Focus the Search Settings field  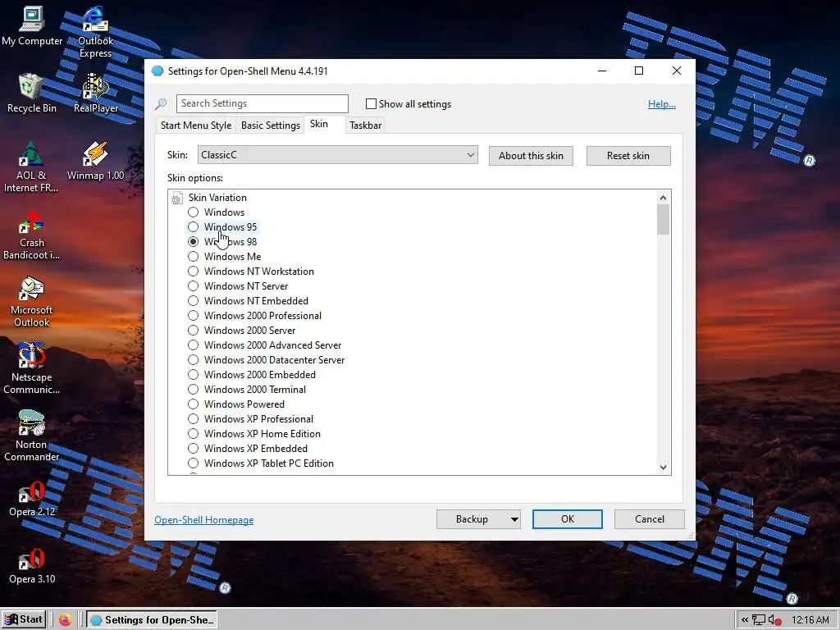point(262,103)
